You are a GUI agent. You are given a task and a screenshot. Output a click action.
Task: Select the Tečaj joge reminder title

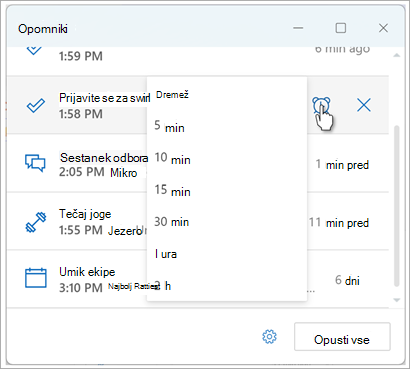(85, 214)
